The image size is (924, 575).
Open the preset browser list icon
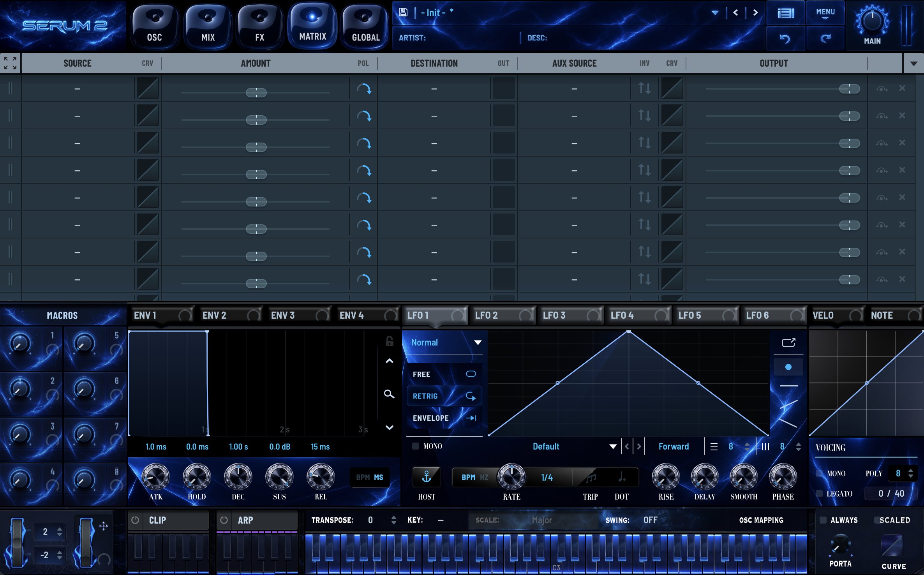click(786, 13)
